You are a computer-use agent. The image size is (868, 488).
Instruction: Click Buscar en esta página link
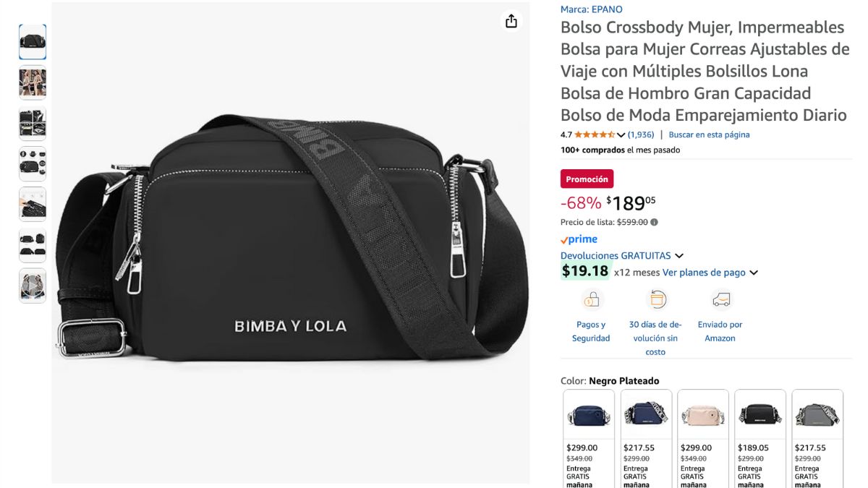coord(709,134)
